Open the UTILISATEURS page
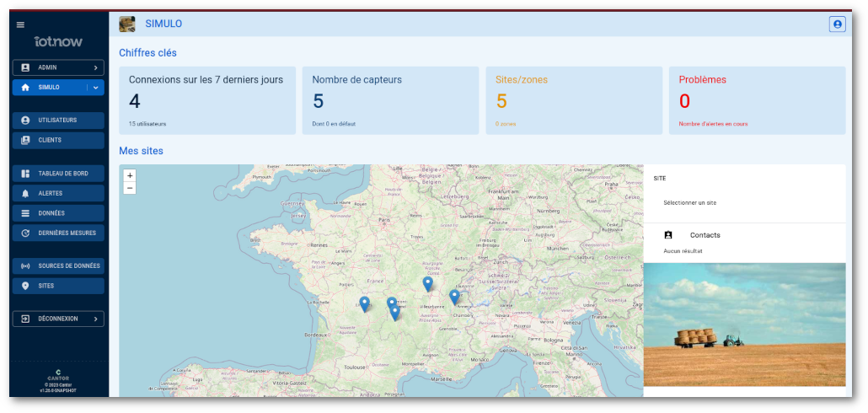The width and height of the screenshot is (868, 413). [58, 121]
